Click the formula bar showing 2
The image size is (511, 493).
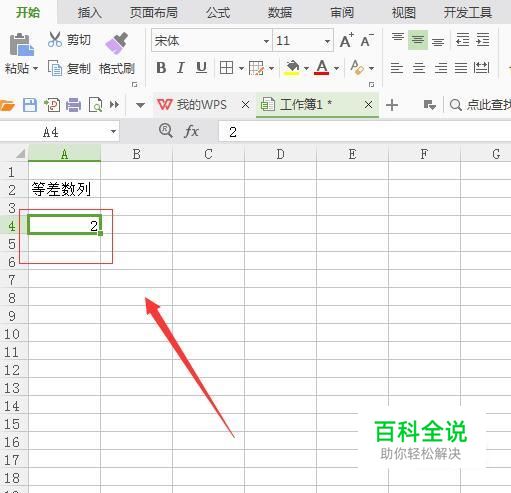click(x=365, y=132)
